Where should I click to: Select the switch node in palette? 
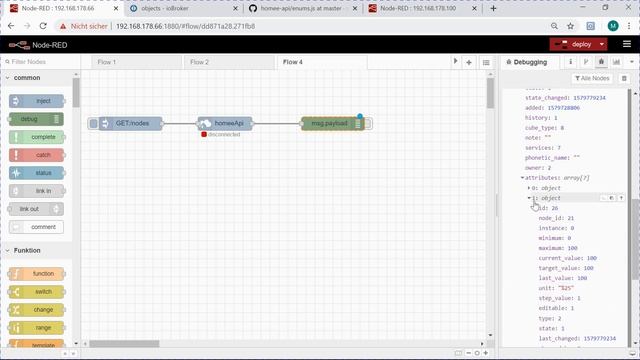click(x=37, y=291)
